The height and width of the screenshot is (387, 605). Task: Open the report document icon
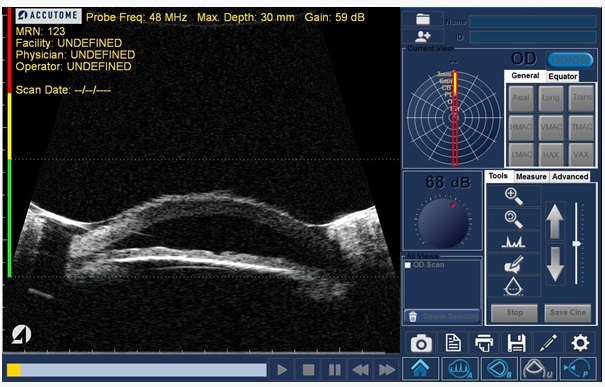(x=453, y=343)
